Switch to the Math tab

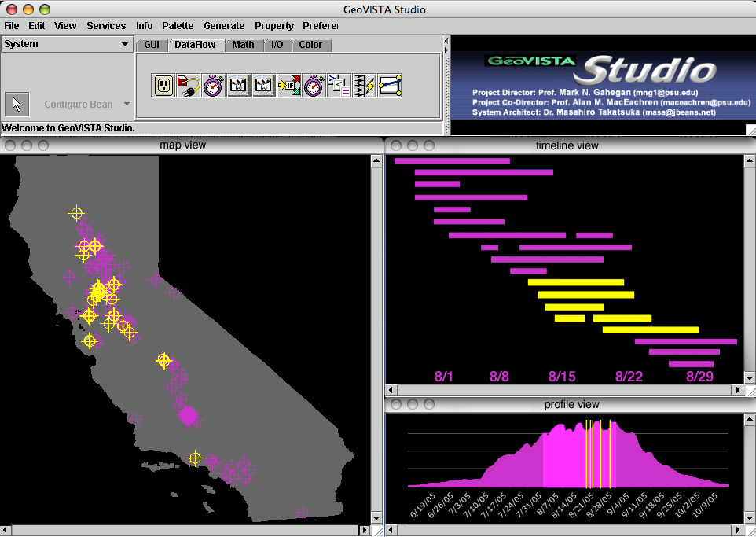(243, 45)
